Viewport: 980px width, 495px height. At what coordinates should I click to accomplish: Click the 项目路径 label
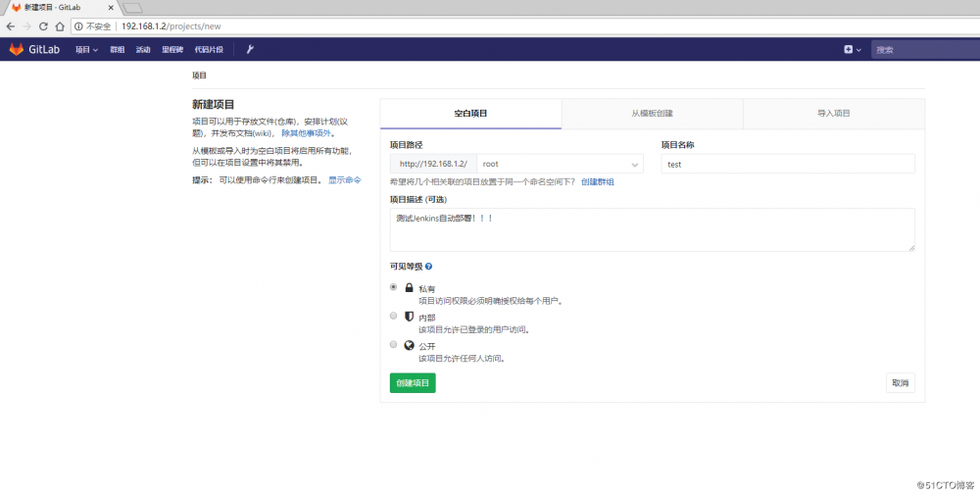(407, 145)
